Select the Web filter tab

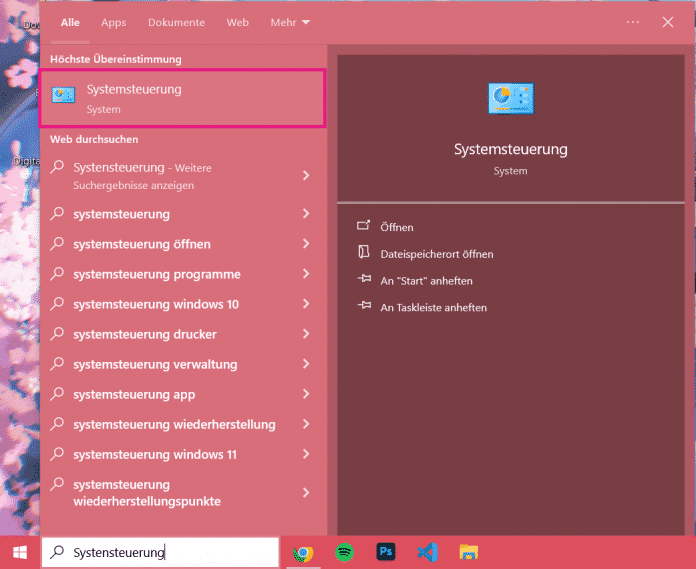pos(237,22)
